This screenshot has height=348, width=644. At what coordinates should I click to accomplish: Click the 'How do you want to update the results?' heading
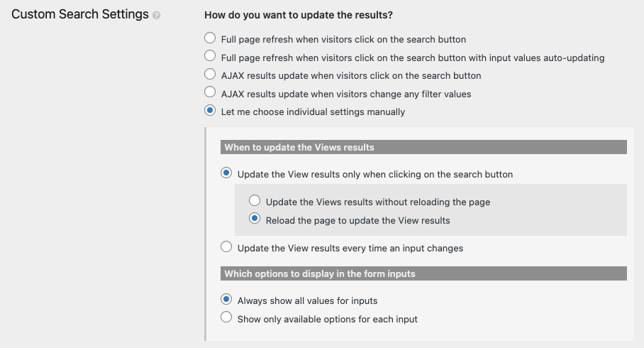[x=299, y=15]
